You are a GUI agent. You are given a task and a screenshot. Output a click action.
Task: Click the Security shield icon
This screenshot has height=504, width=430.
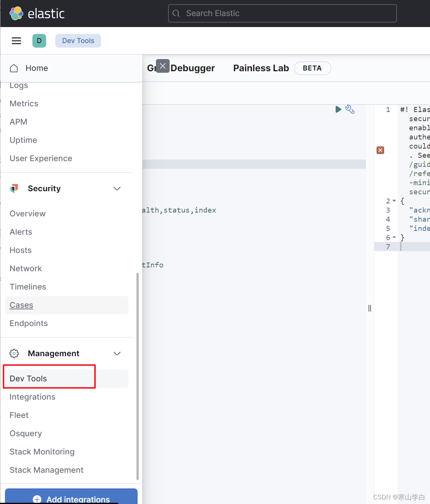(14, 188)
